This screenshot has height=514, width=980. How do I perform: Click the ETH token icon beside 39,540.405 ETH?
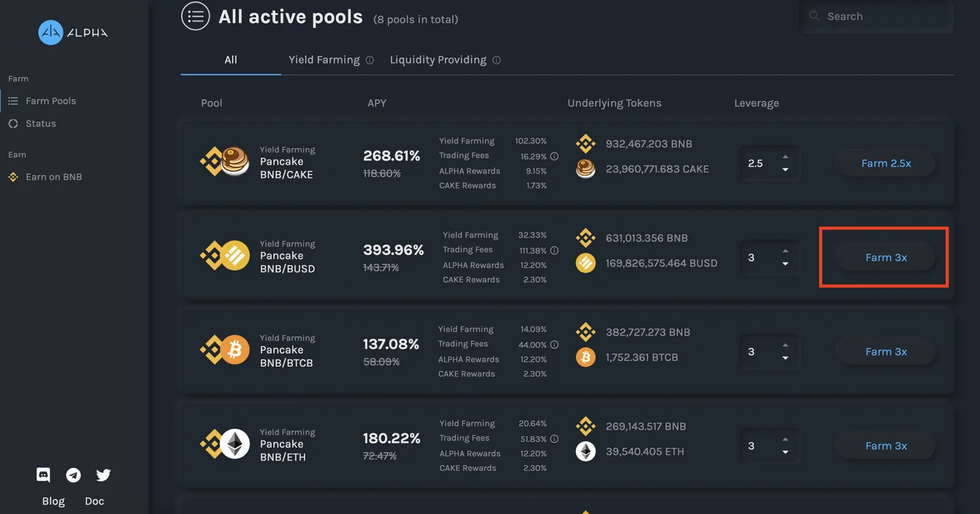586,452
